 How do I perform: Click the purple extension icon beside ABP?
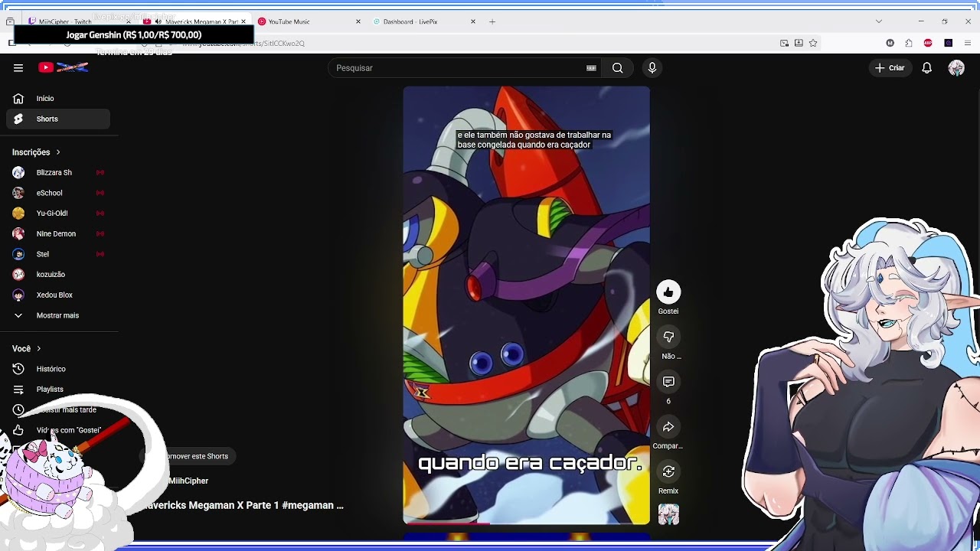[x=948, y=43]
